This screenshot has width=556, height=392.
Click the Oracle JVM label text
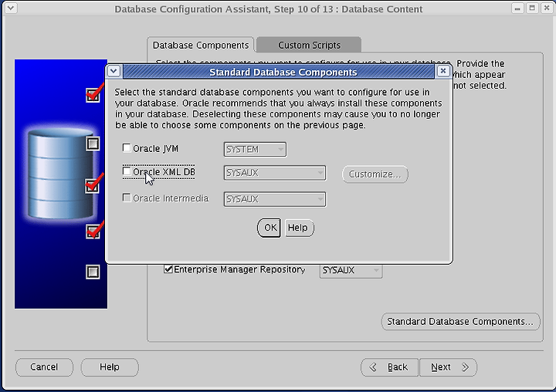coord(156,148)
